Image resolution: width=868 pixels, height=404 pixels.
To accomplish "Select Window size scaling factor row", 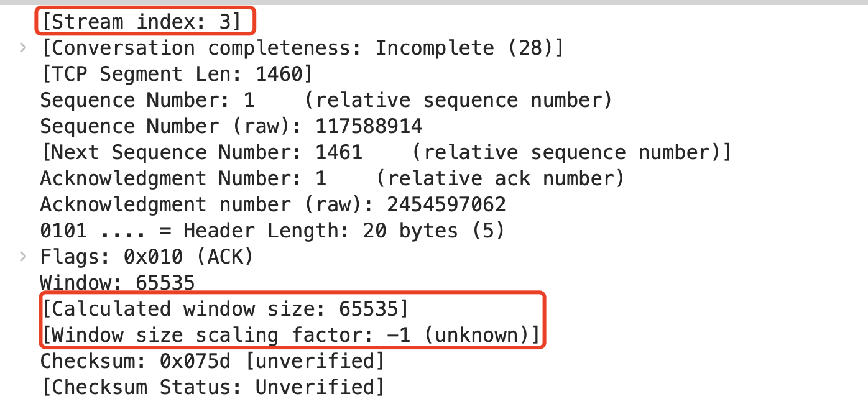I will point(290,335).
